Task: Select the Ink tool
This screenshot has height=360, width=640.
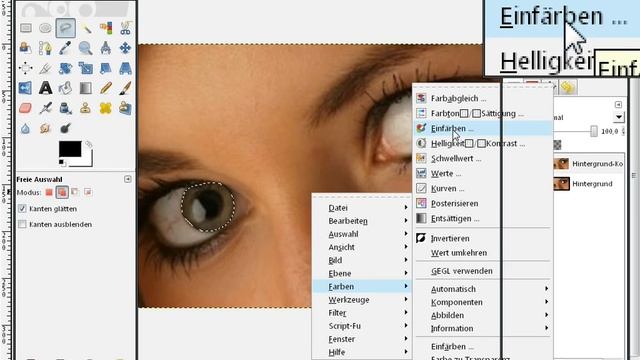Action: [x=65, y=108]
